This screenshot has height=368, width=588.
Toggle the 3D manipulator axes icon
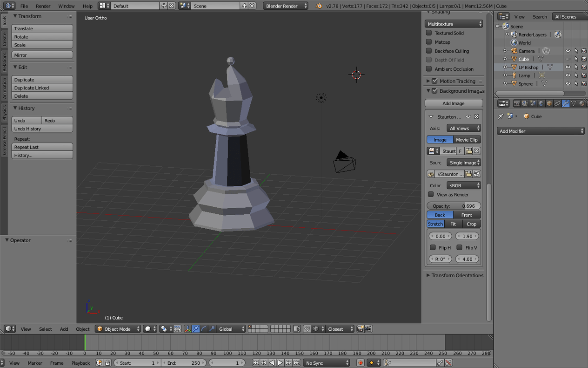point(188,329)
